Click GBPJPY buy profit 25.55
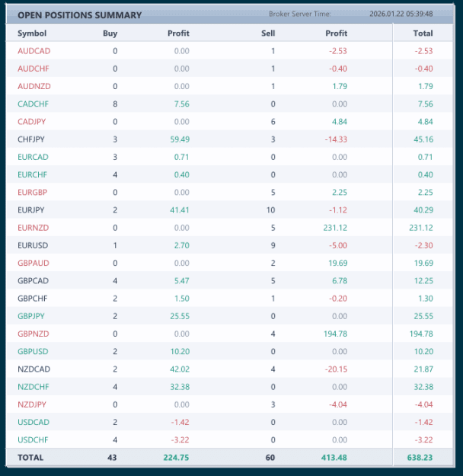 click(180, 316)
